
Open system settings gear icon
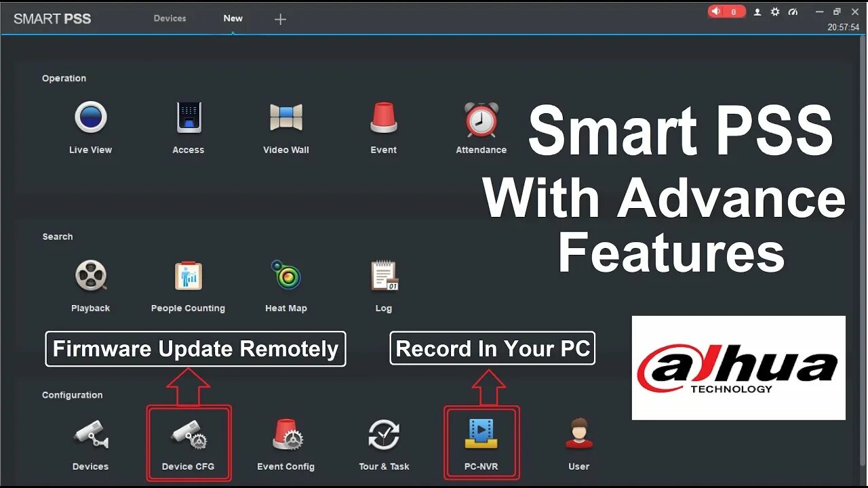[x=775, y=12]
